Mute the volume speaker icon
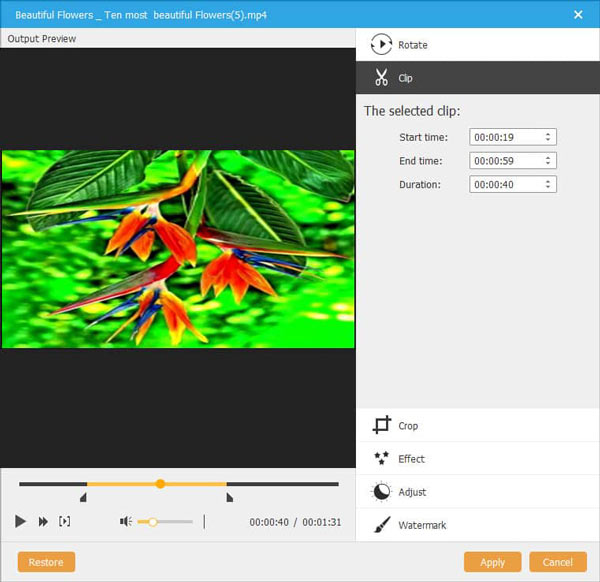This screenshot has width=600, height=582. click(126, 521)
